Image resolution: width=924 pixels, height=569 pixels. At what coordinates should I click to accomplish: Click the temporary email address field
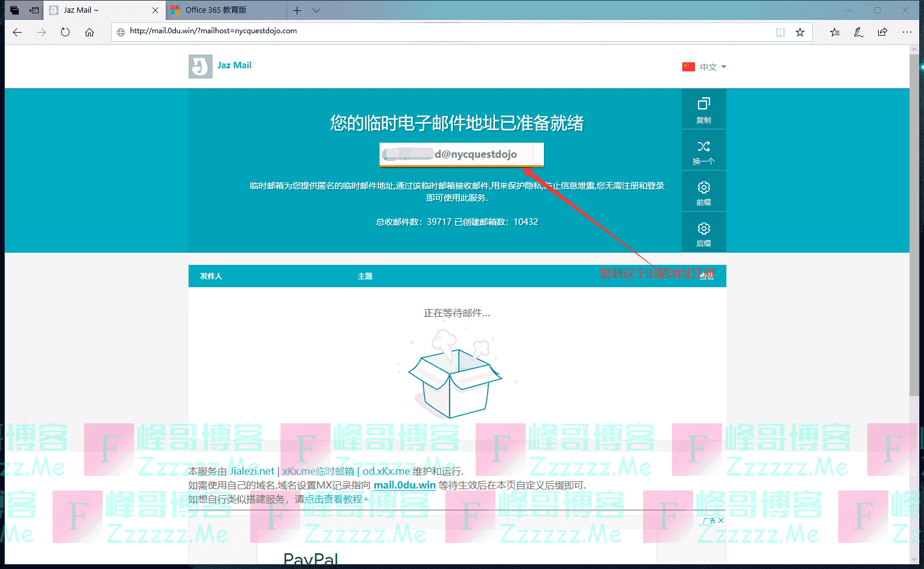point(462,154)
